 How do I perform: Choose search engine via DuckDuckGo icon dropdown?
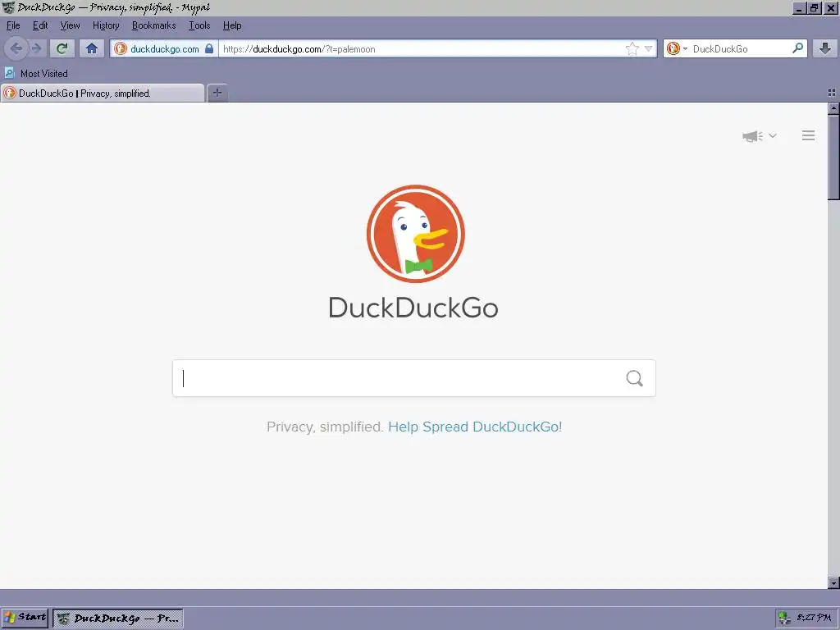pos(677,48)
